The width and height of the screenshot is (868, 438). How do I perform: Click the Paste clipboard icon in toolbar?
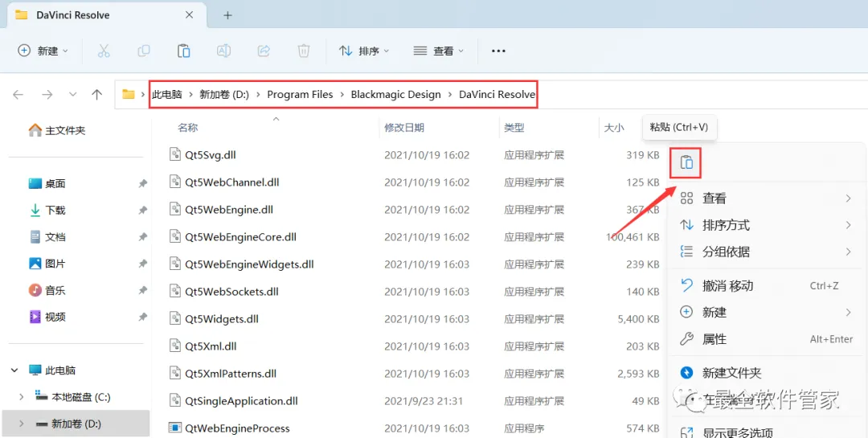184,51
